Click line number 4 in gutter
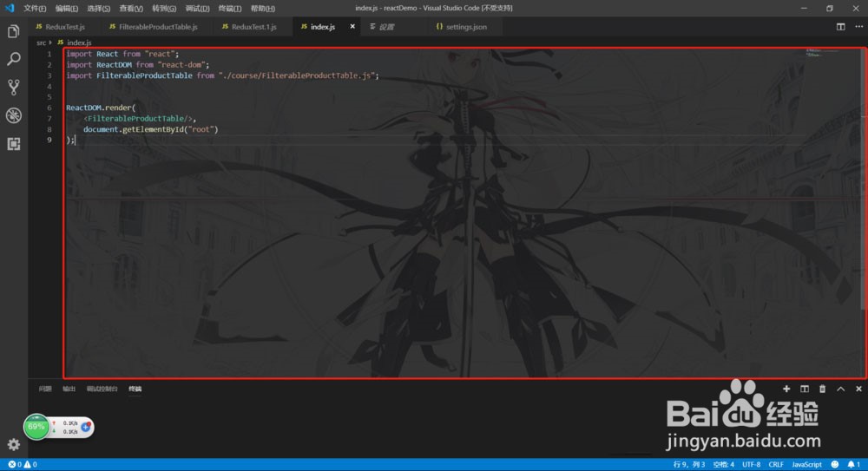868x471 pixels. (49, 87)
